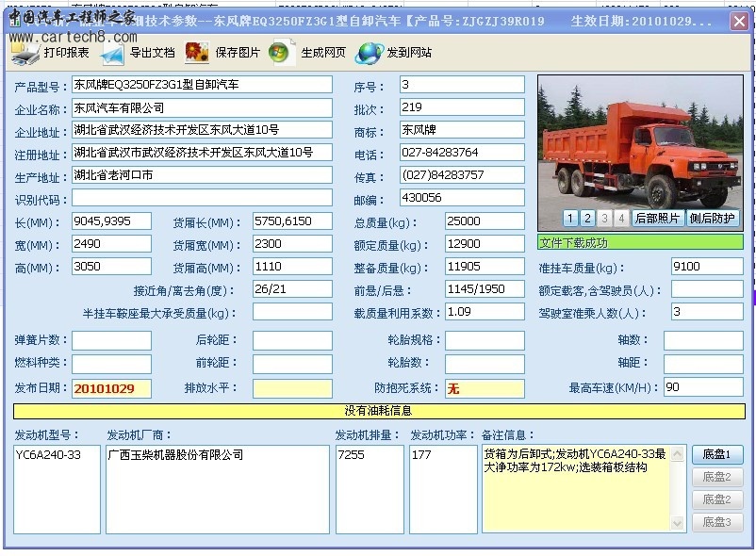Image resolution: width=756 pixels, height=556 pixels.
Task: Click the globe icon for 发到网站
Action: click(369, 53)
